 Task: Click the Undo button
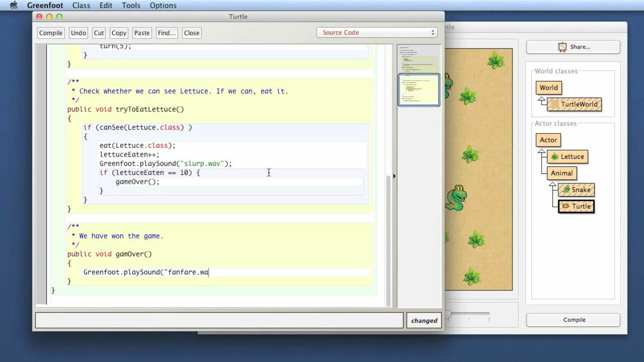78,33
